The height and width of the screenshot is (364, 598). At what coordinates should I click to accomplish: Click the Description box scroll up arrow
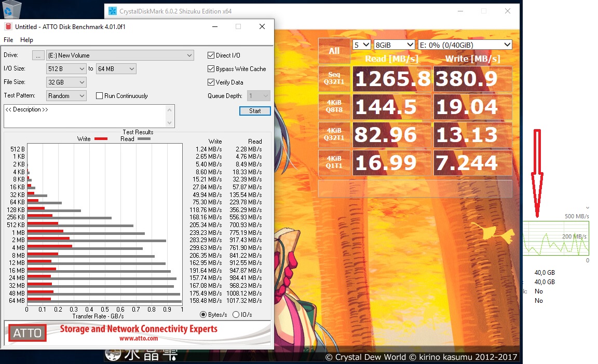[x=170, y=110]
